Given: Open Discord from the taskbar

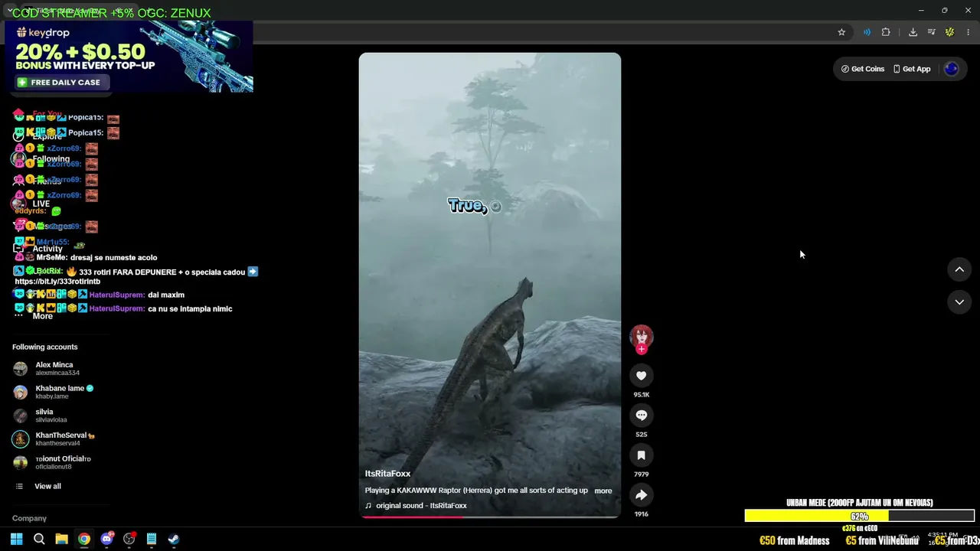Looking at the screenshot, I should pos(106,539).
